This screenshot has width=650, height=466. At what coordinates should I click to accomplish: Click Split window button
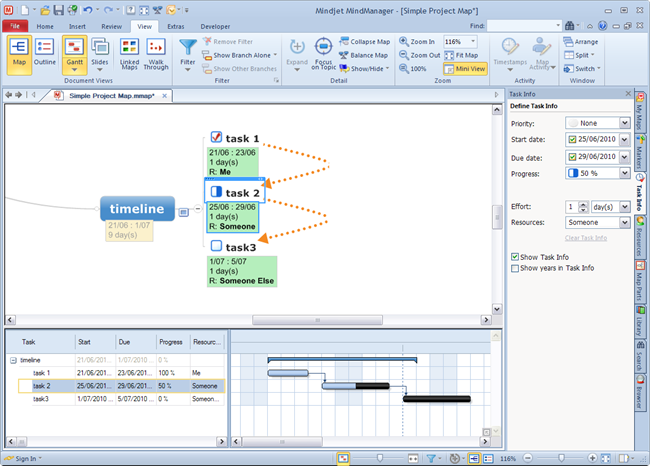[578, 55]
